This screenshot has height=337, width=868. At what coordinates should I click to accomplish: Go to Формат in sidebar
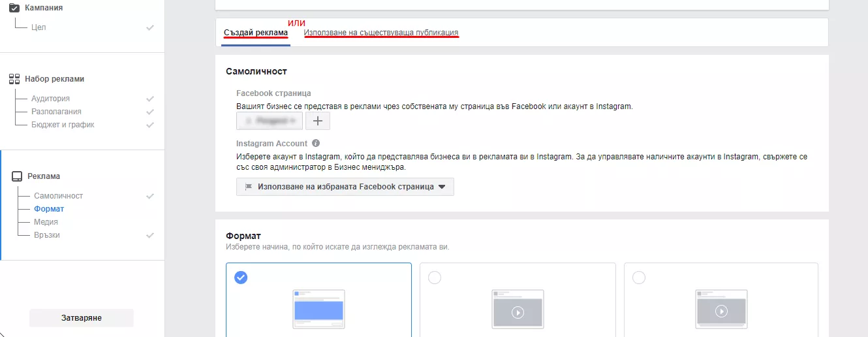(49, 209)
